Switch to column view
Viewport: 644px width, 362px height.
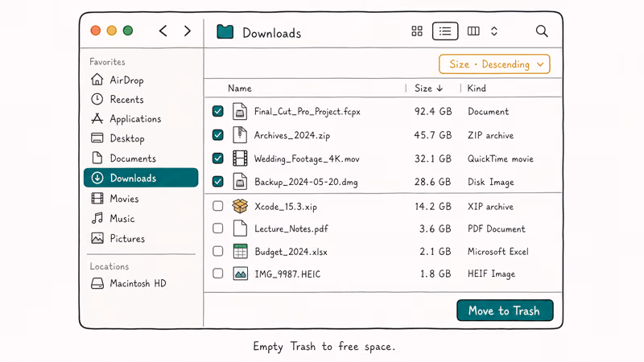pos(473,31)
